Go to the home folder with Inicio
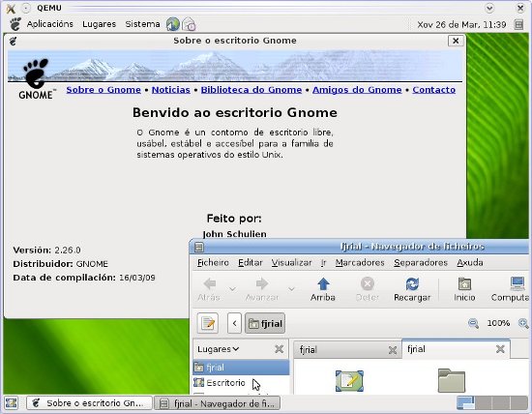 click(x=464, y=289)
